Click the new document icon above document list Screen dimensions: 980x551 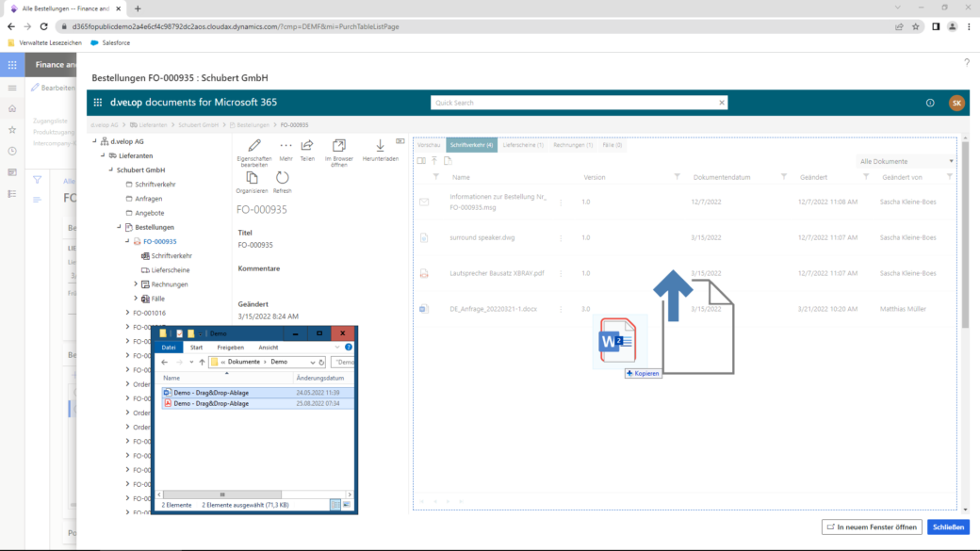[x=448, y=160]
